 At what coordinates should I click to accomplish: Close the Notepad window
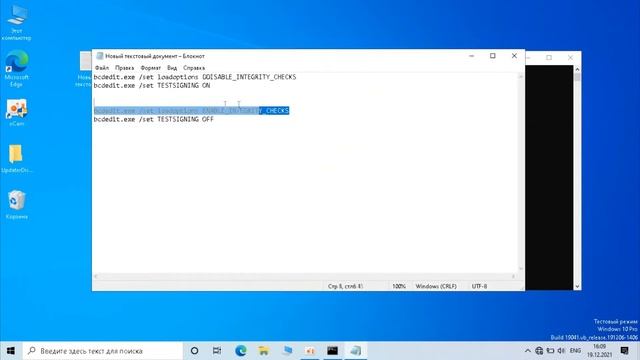(514, 56)
